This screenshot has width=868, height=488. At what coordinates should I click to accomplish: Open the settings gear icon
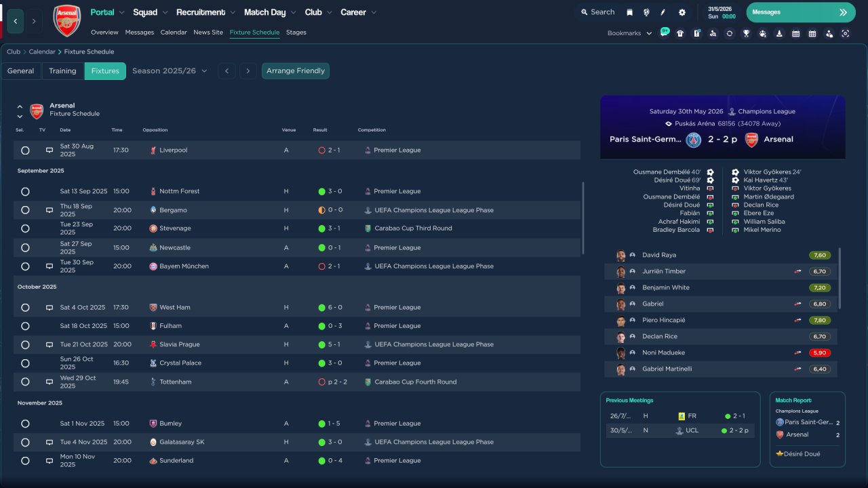pyautogui.click(x=682, y=12)
